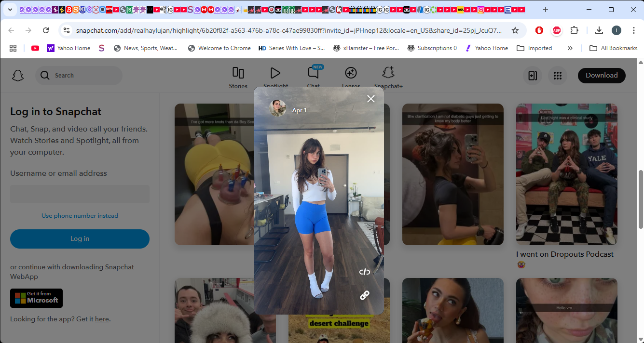Open the red Opera-style extension icon

pyautogui.click(x=539, y=30)
